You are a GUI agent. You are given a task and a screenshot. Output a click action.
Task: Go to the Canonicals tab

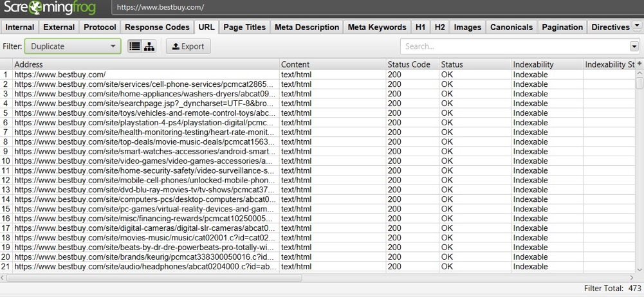point(511,27)
